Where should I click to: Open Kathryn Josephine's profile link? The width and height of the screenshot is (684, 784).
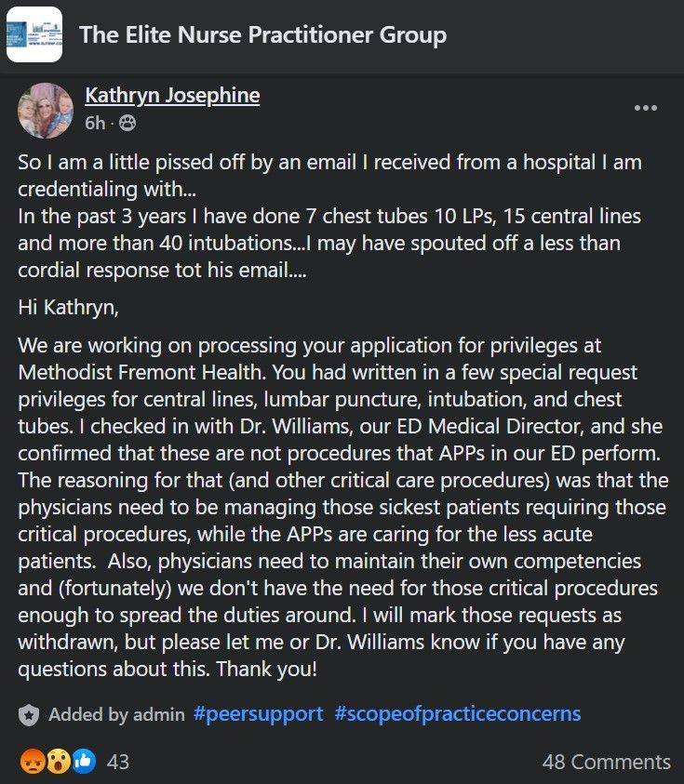(x=172, y=95)
